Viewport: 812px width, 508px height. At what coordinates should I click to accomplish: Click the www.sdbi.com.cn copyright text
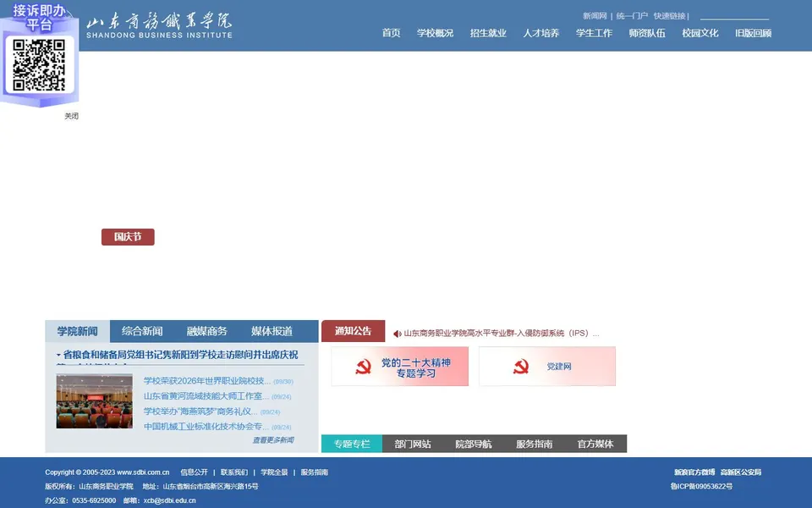(x=143, y=472)
